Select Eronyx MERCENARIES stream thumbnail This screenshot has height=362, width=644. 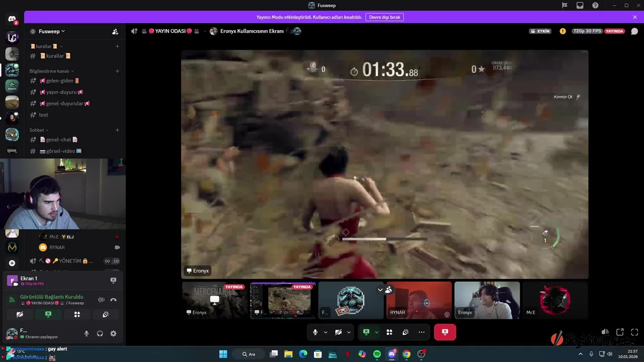point(215,300)
